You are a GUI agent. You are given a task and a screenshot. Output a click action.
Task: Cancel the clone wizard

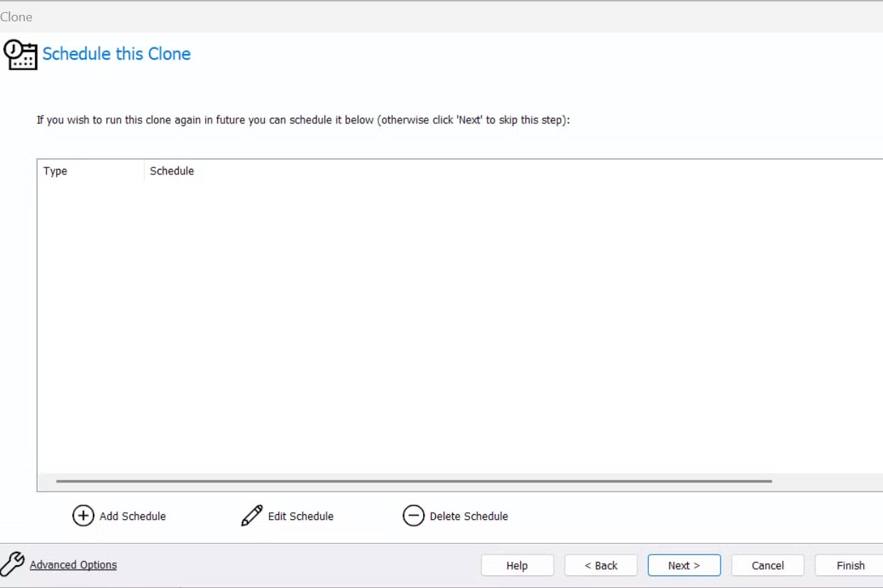767,565
